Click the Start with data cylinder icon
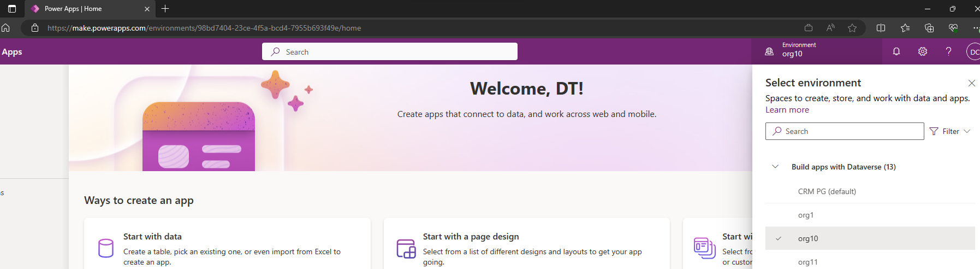Image resolution: width=980 pixels, height=269 pixels. tap(106, 248)
